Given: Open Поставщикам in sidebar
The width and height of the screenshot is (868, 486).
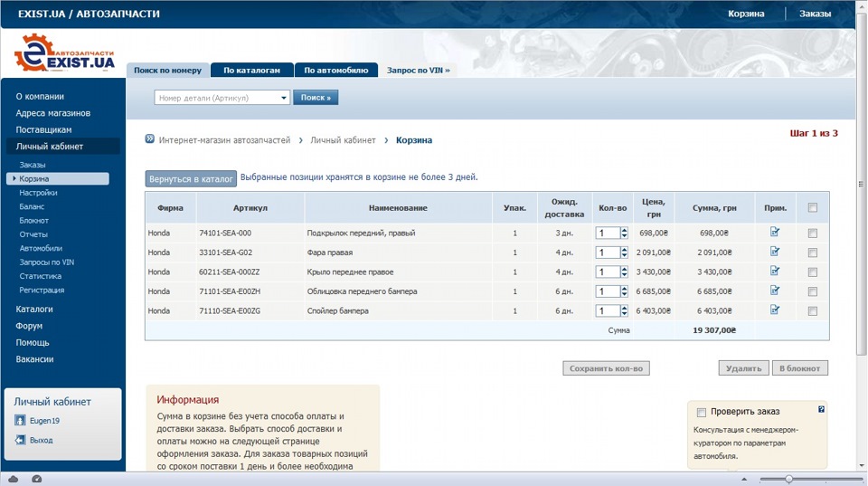Looking at the screenshot, I should pos(43,129).
